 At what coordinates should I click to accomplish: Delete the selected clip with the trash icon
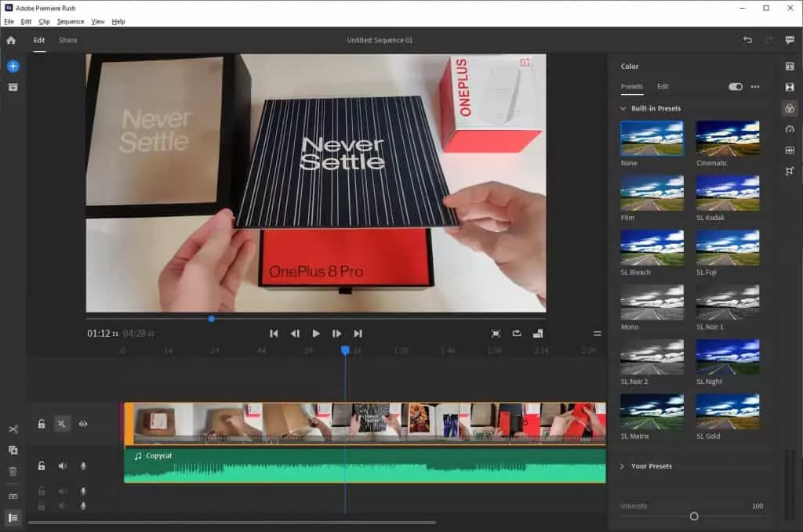[x=12, y=471]
